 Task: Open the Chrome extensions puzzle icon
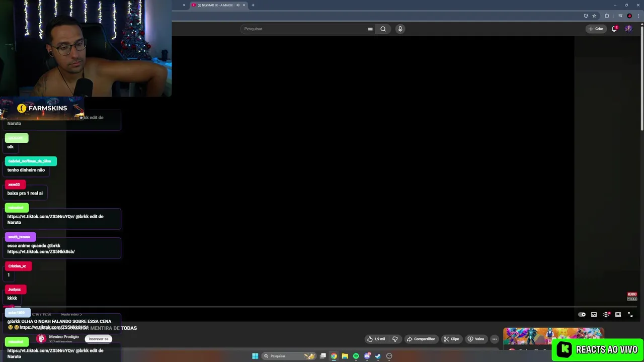point(607,16)
